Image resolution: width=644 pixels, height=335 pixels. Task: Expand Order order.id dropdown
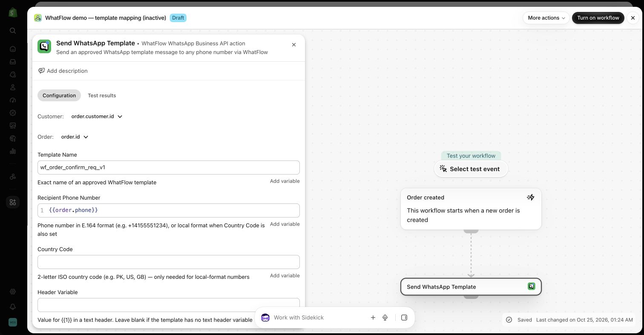[75, 137]
